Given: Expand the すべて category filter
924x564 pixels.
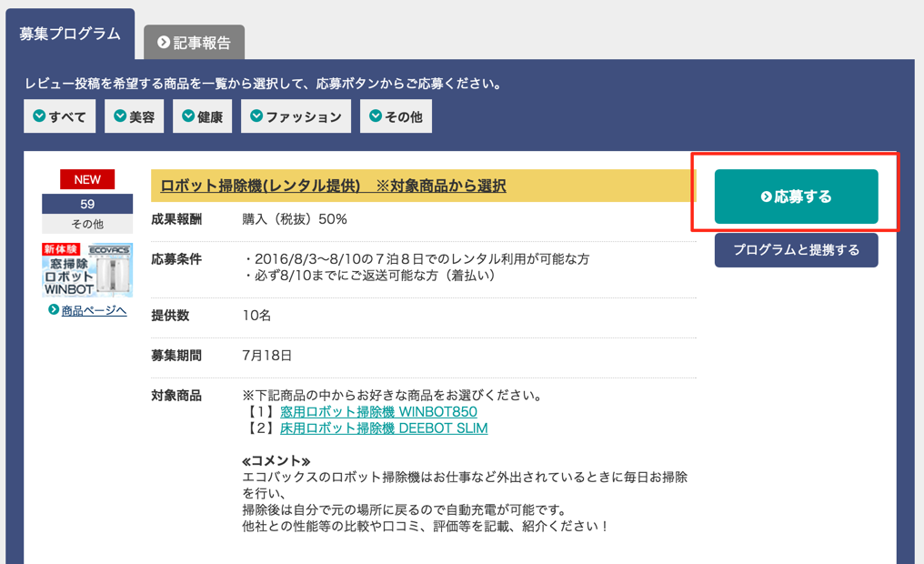Looking at the screenshot, I should pyautogui.click(x=59, y=116).
